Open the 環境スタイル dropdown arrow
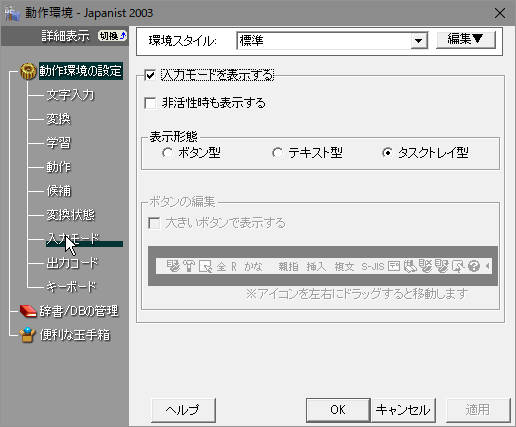The width and height of the screenshot is (516, 427). tap(419, 41)
